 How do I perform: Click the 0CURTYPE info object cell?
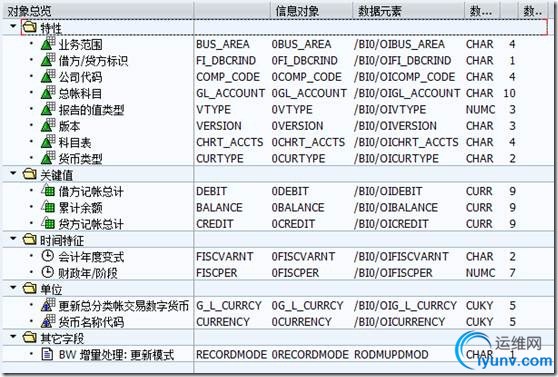(299, 159)
